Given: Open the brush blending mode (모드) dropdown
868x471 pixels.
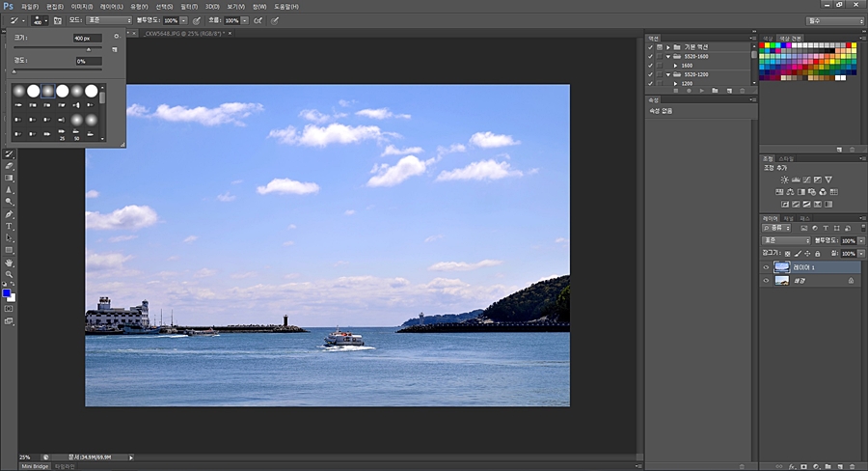Looking at the screenshot, I should pyautogui.click(x=108, y=19).
